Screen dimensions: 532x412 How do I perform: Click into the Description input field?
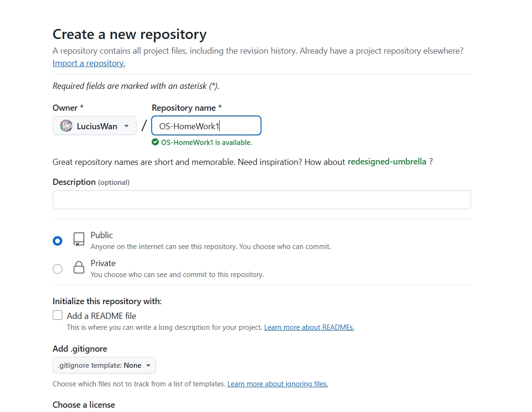click(x=261, y=200)
